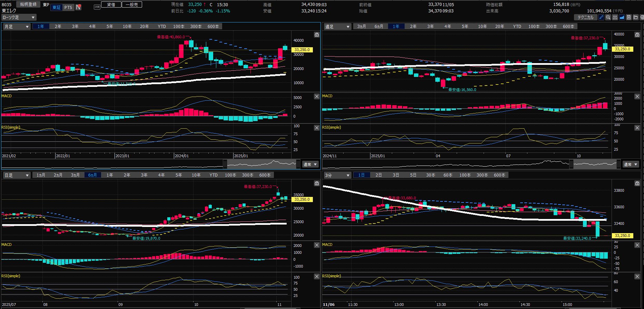Expand the 月足 timeframe dropdown
The image size is (644, 309).
tap(17, 27)
